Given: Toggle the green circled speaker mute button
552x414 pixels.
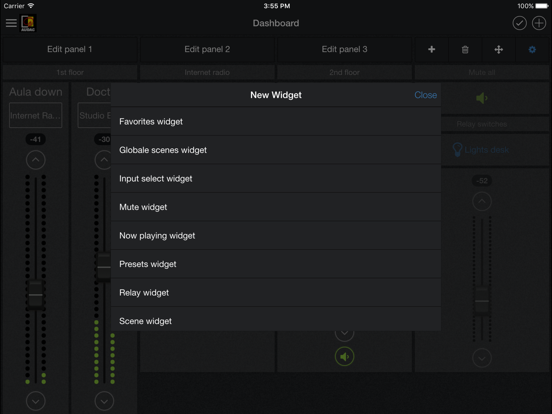Looking at the screenshot, I should [x=344, y=357].
